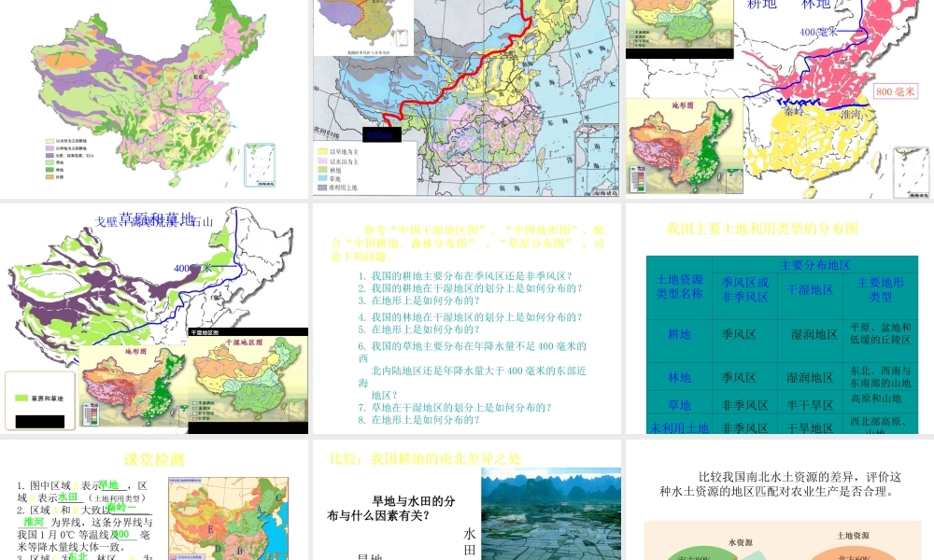
Task: Open the 课堂检测 quiz slide
Action: click(x=154, y=500)
